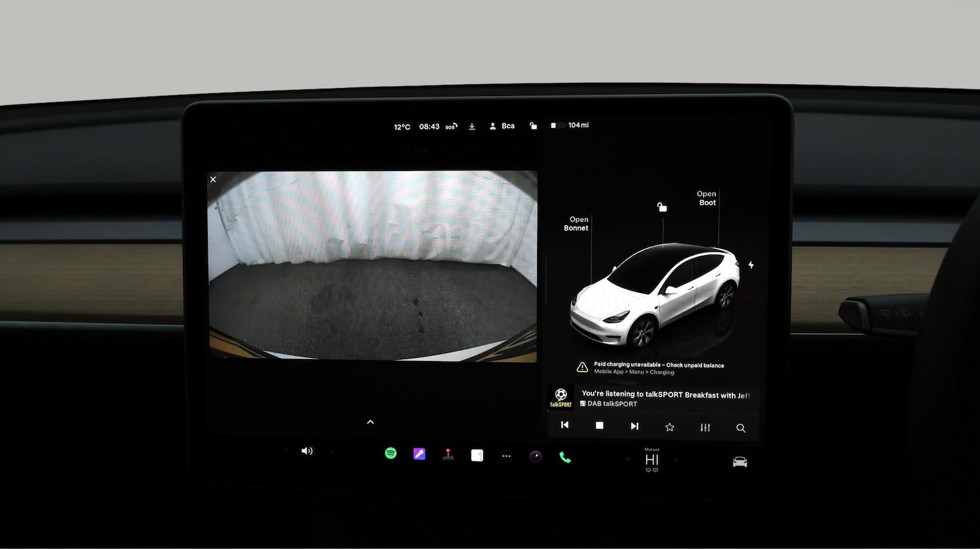
Task: Toggle the padlock above the car model
Action: coord(662,208)
